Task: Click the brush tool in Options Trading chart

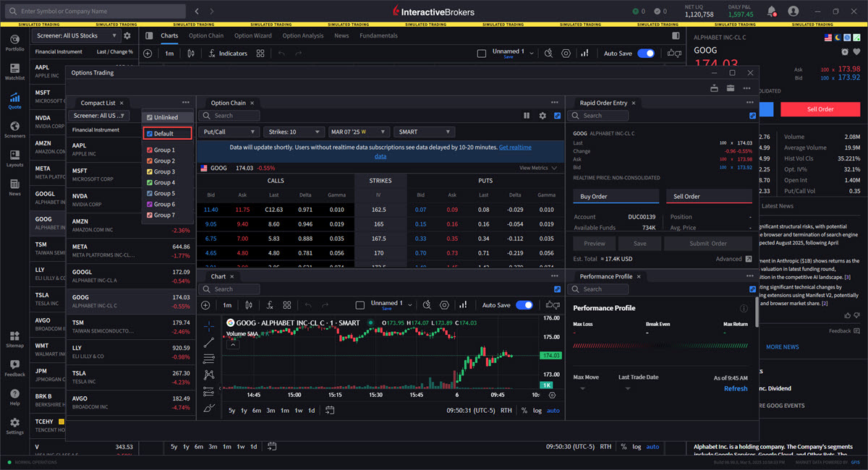Action: click(x=209, y=408)
